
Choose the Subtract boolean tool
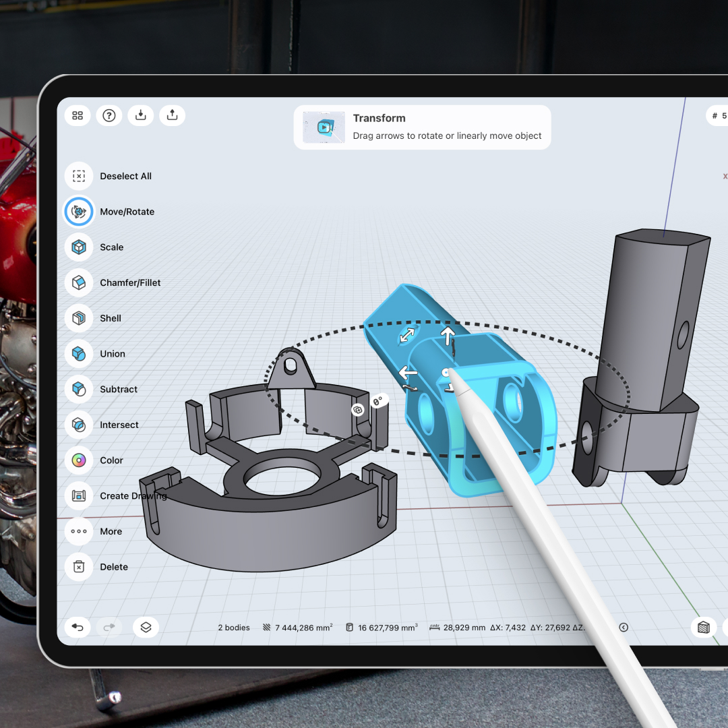tap(102, 389)
